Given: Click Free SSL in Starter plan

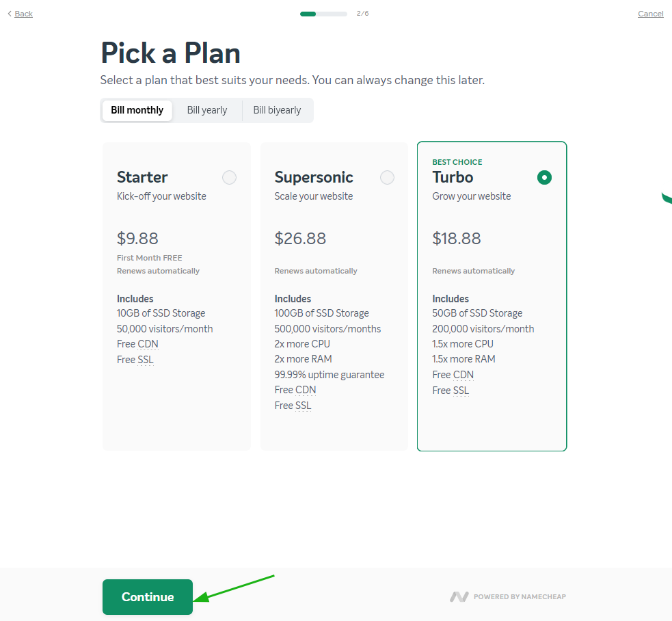Looking at the screenshot, I should [135, 359].
